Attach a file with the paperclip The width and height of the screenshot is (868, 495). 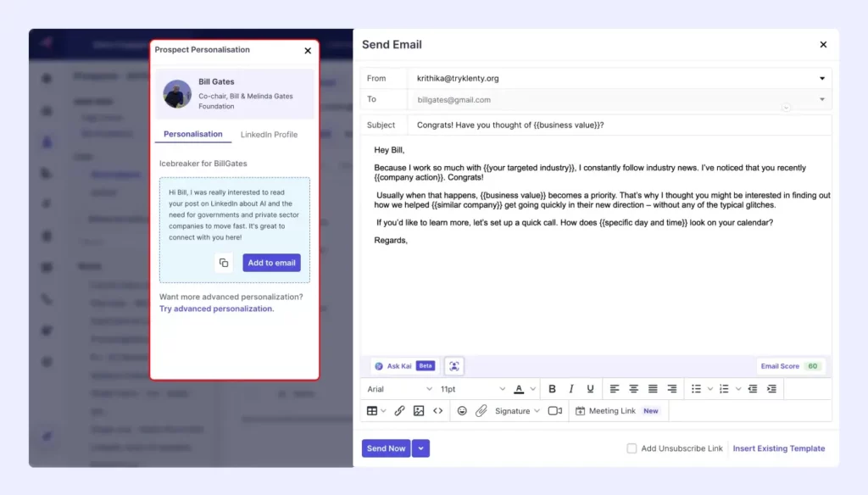click(481, 411)
